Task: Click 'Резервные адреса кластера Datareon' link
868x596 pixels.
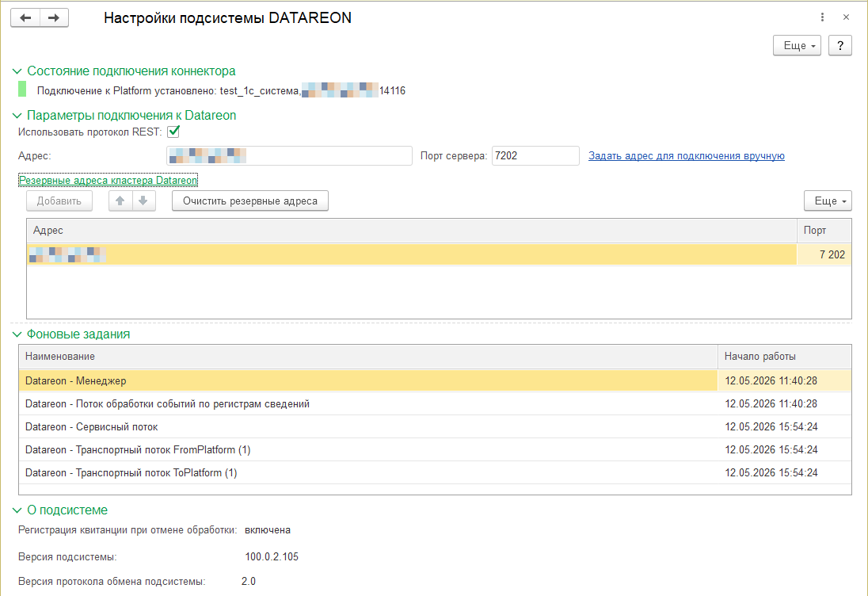Action: pos(108,180)
